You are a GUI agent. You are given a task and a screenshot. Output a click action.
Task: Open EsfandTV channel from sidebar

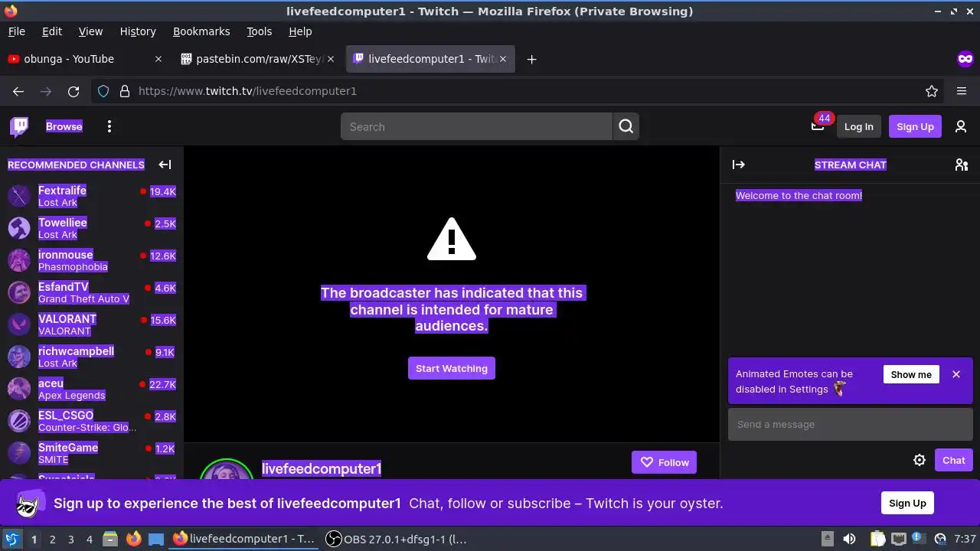(x=92, y=292)
